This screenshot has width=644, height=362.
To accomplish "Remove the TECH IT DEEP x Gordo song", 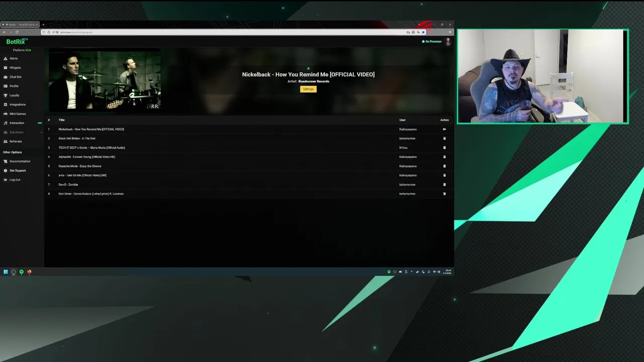I will (444, 148).
